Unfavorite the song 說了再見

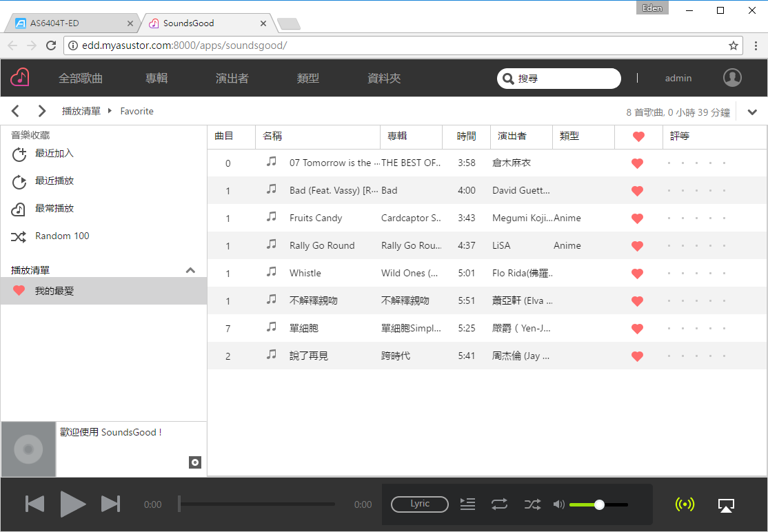point(637,356)
